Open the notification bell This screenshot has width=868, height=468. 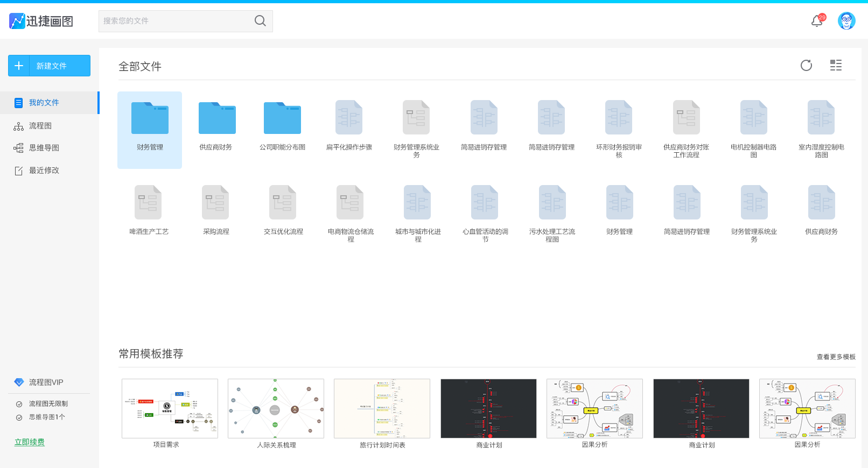(817, 21)
